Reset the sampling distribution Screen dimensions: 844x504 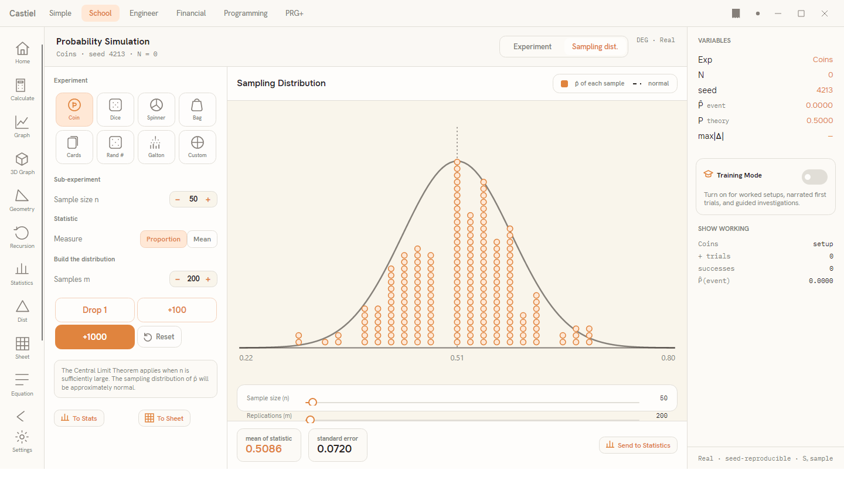pos(159,337)
